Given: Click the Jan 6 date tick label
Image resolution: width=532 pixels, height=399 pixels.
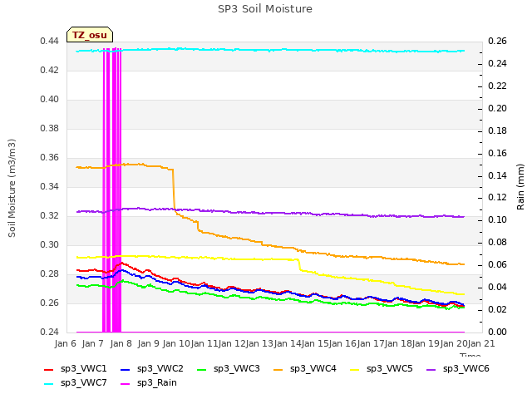Looking at the screenshot, I should (66, 343).
